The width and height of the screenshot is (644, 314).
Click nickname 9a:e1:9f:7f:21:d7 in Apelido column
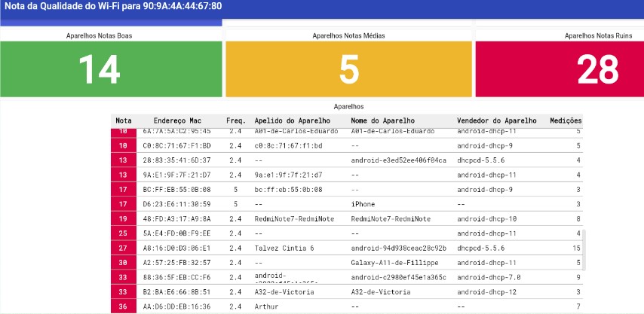pos(288,175)
